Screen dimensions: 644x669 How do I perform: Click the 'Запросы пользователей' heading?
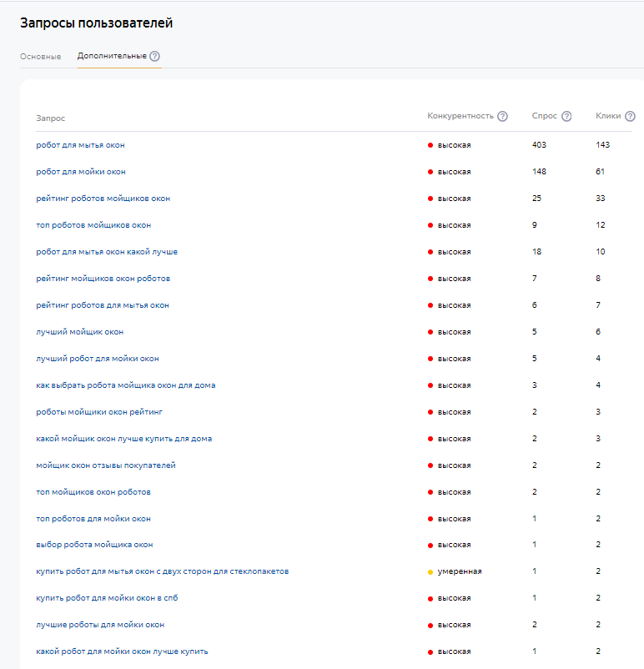click(x=97, y=23)
